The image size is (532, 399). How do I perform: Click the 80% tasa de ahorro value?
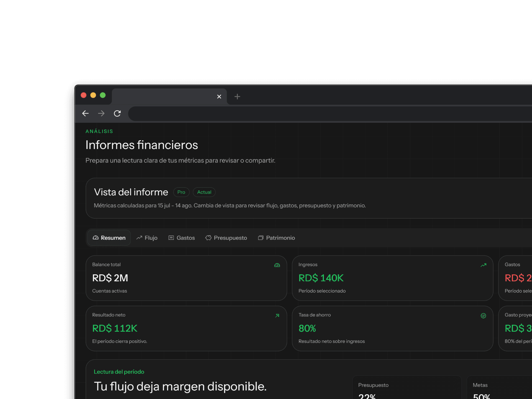point(307,328)
